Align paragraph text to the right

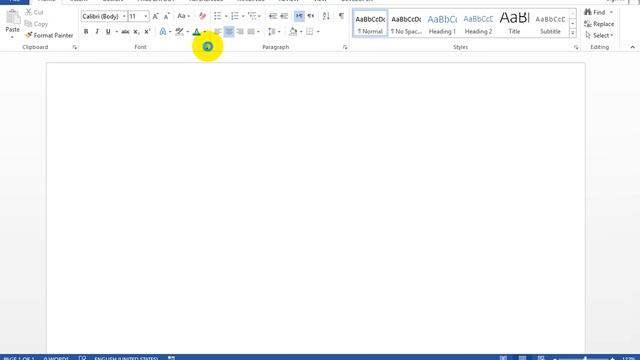click(240, 31)
